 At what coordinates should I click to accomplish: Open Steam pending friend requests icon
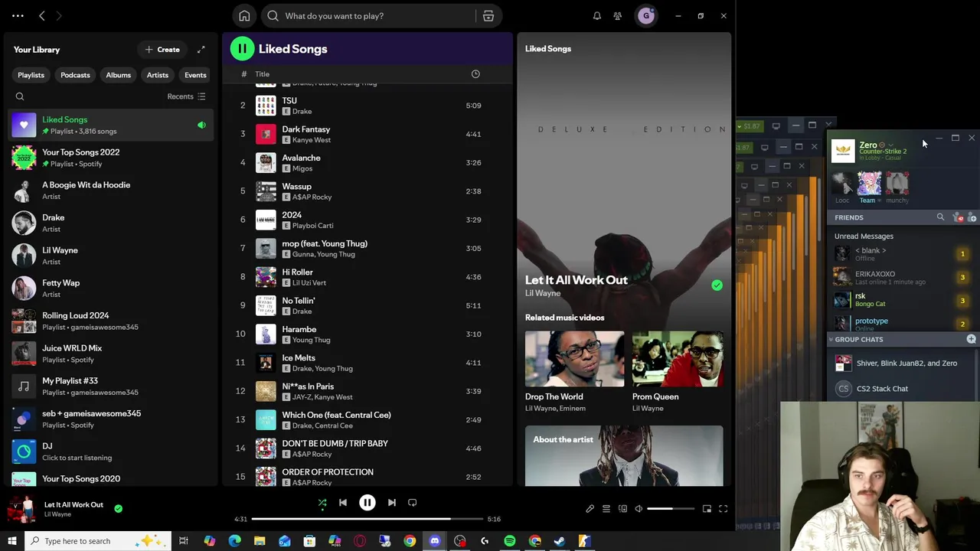[x=958, y=217]
